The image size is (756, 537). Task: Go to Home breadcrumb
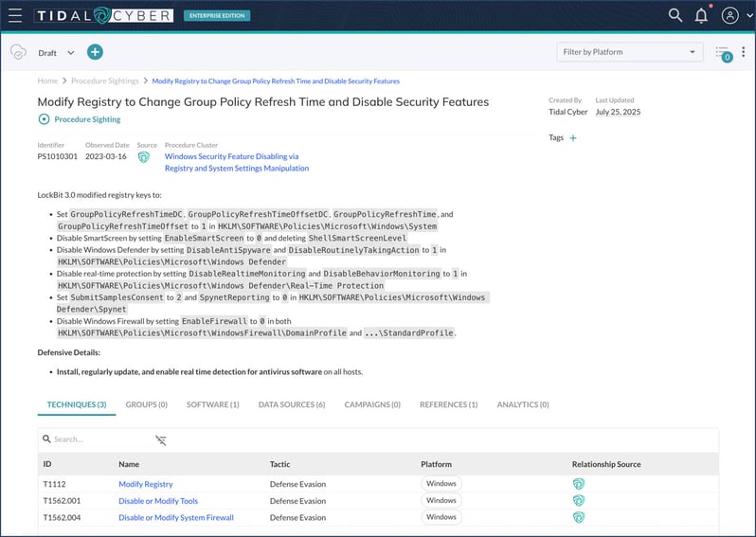click(x=47, y=81)
